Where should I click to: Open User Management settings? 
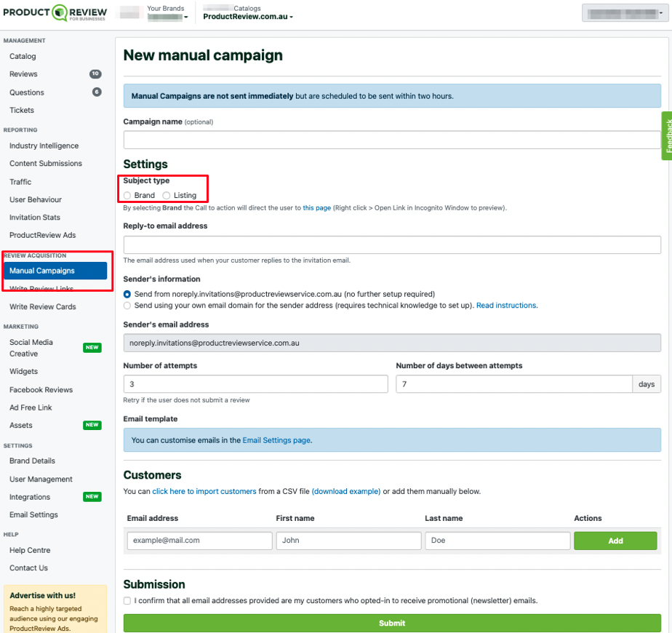click(x=41, y=479)
